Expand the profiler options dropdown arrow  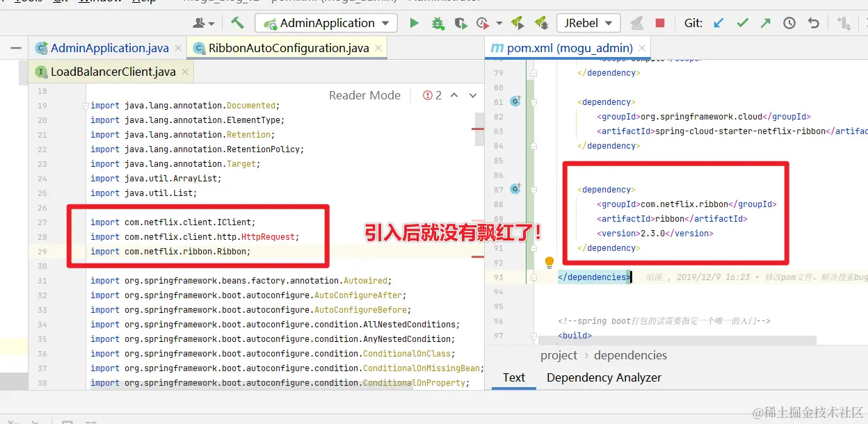[x=499, y=24]
